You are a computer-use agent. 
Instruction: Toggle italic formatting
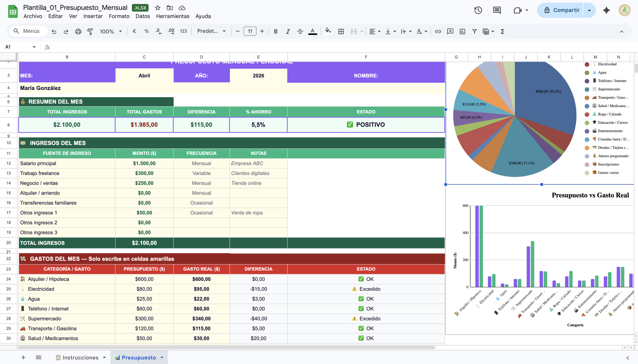288,31
